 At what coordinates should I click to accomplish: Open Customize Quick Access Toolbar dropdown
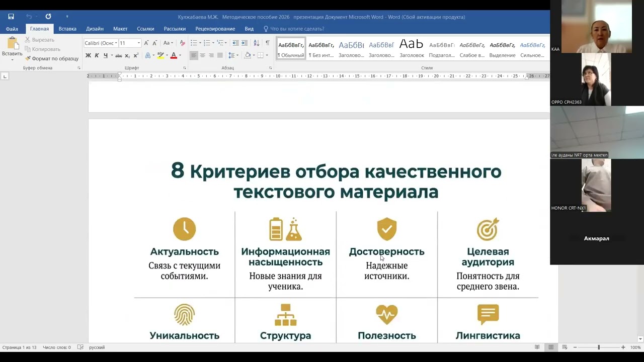(x=67, y=17)
